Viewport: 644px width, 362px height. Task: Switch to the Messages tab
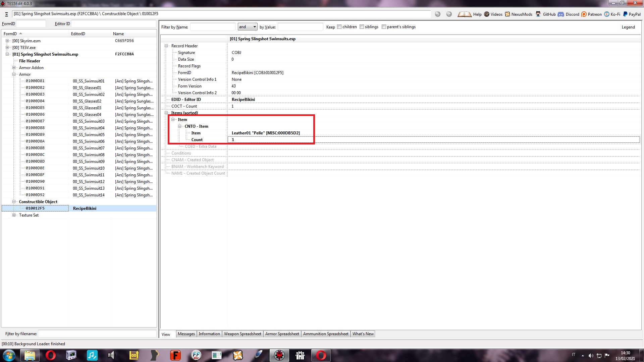pyautogui.click(x=186, y=334)
